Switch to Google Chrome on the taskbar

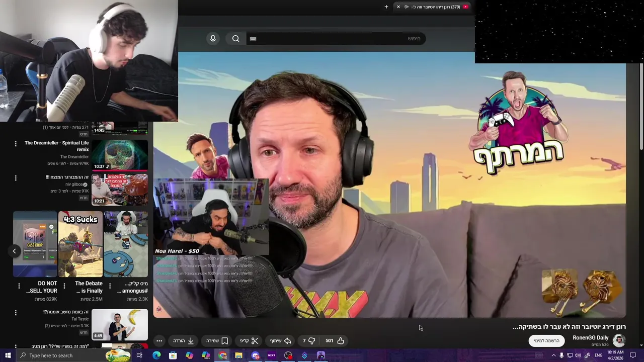(x=222, y=355)
